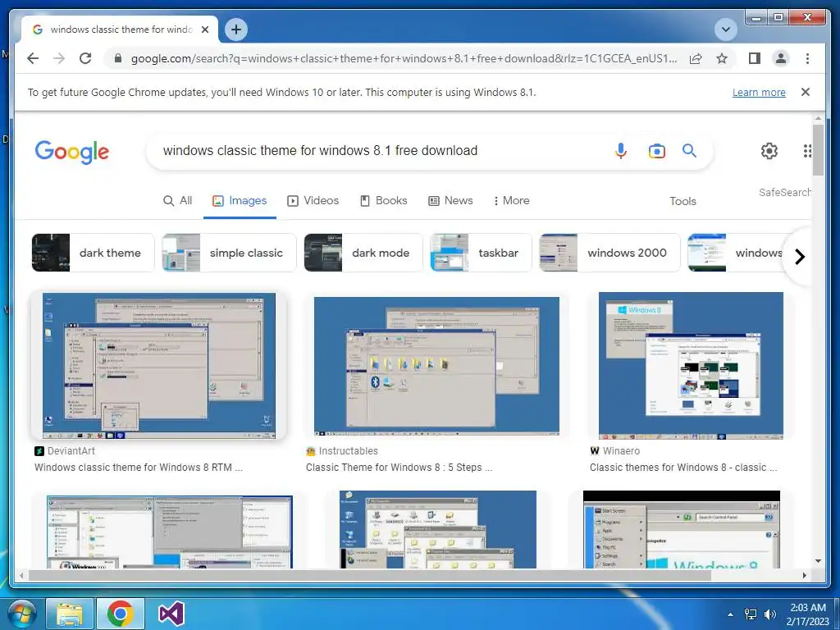
Task: Submit search with the magnifier icon
Action: 689,151
